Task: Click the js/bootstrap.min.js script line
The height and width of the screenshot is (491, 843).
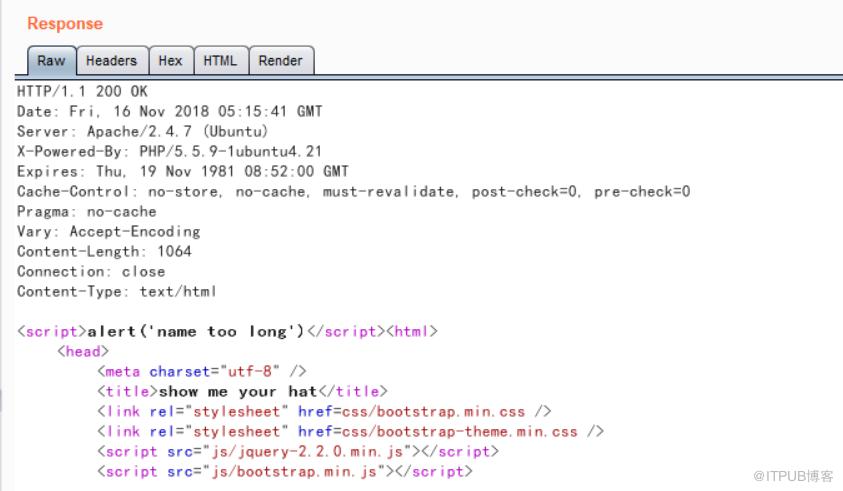Action: point(285,471)
